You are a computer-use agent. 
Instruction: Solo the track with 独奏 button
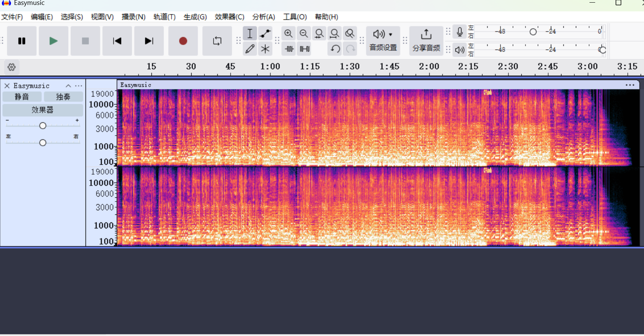point(63,97)
